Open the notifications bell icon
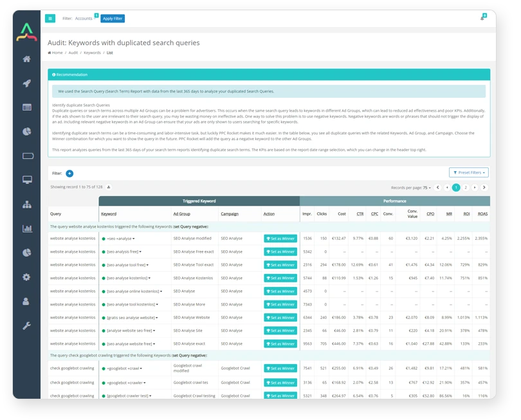 pyautogui.click(x=482, y=18)
